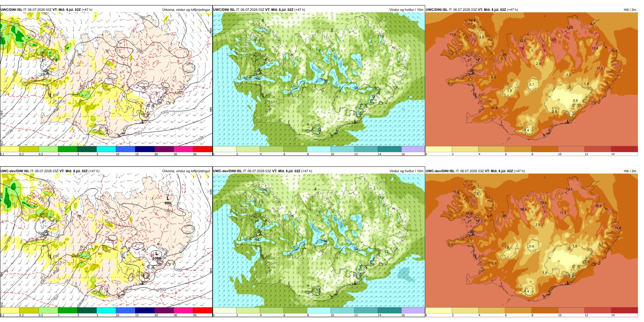The width and height of the screenshot is (644, 322).
Task: Select the 4.0 temperature value on UWC map
Action: [450, 83]
